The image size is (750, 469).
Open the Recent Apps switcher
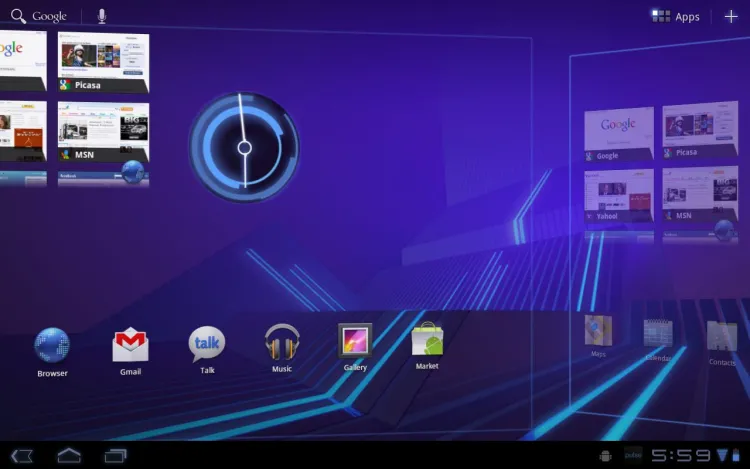(x=116, y=456)
